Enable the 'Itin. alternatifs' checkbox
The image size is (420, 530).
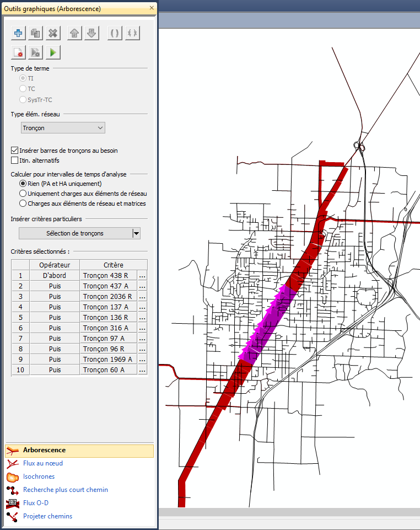click(x=15, y=160)
